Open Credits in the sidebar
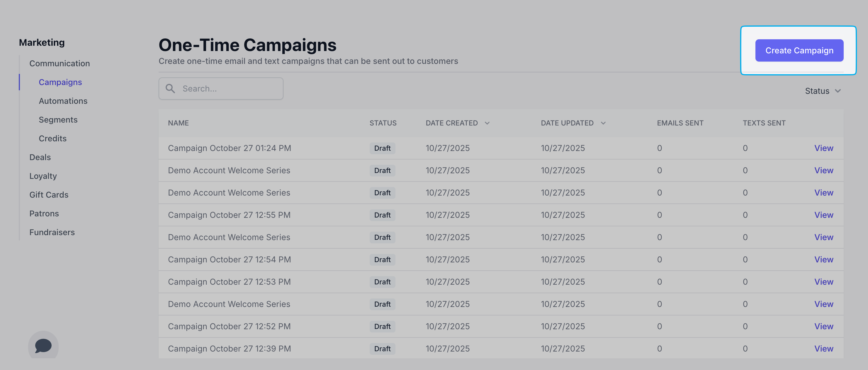Image resolution: width=868 pixels, height=370 pixels. (x=52, y=138)
